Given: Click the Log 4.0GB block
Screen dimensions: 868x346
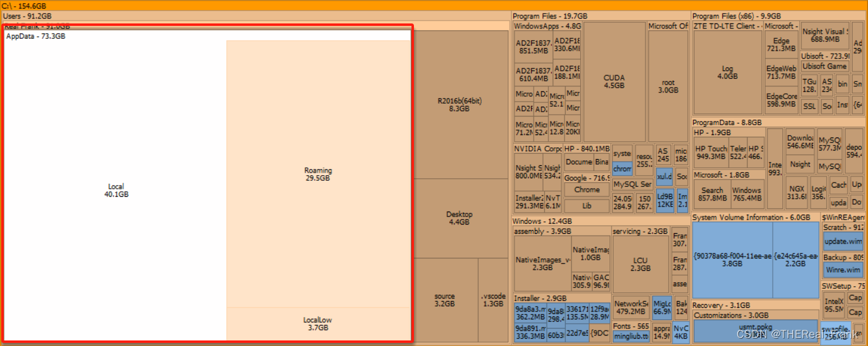Looking at the screenshot, I should pos(727,72).
